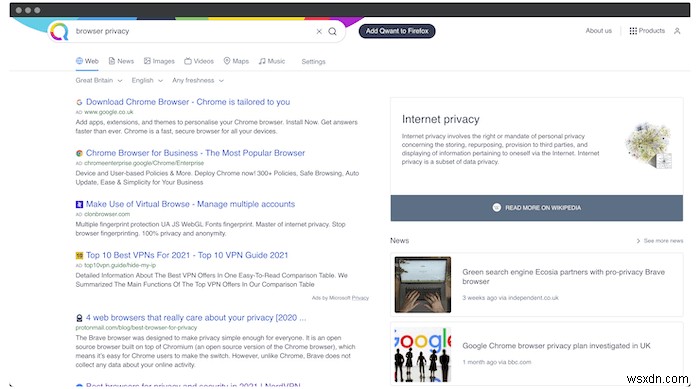Open Google Chrome browser privacy plan headline
This screenshot has height=389, width=700.
pos(556,346)
